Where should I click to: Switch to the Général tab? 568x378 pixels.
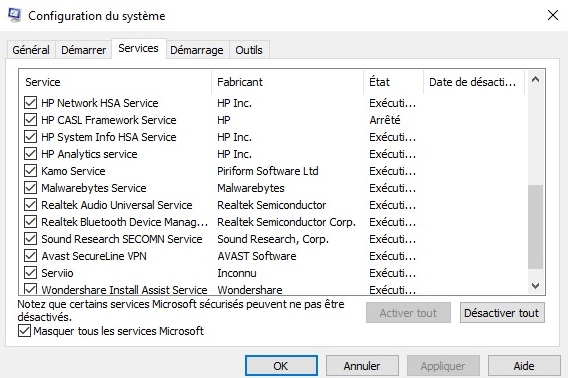(x=31, y=50)
